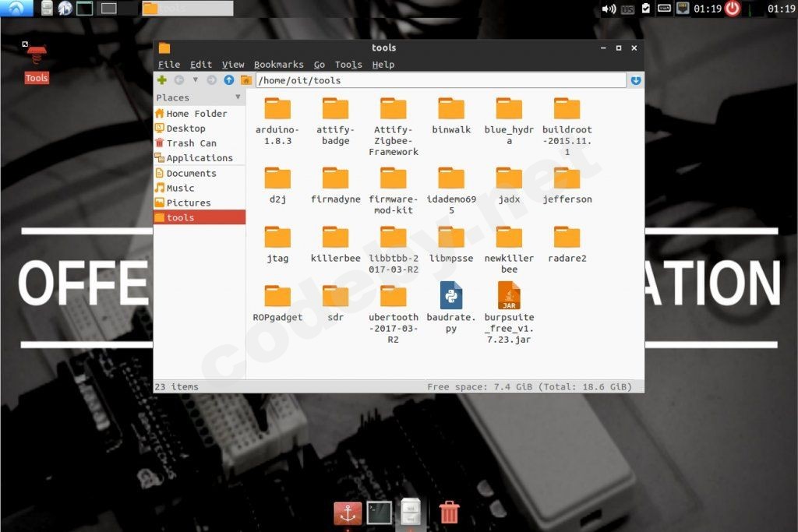Open the back-history dropdown arrow
Screen dimensions: 798x532
click(196, 79)
